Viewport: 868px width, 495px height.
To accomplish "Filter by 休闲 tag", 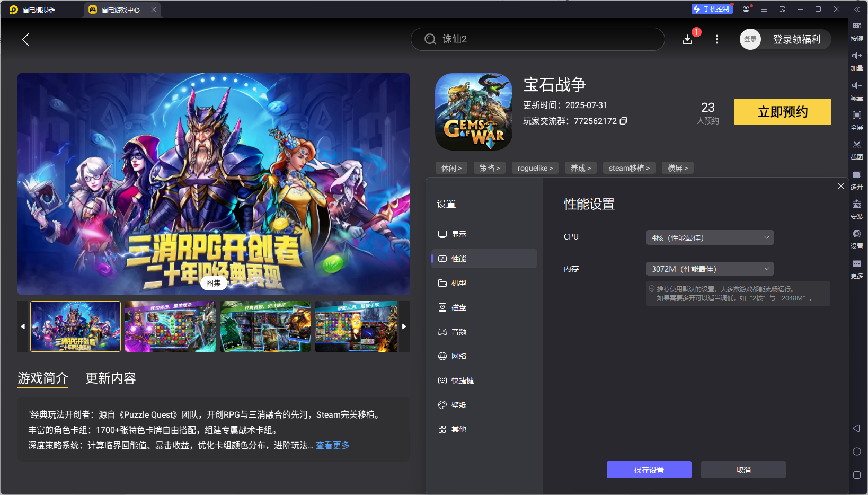I will (x=451, y=168).
